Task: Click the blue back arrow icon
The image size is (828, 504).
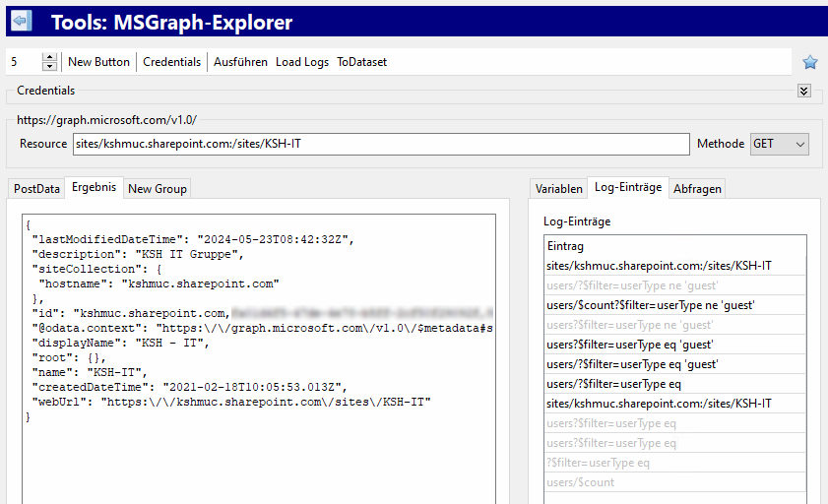Action: pyautogui.click(x=21, y=21)
